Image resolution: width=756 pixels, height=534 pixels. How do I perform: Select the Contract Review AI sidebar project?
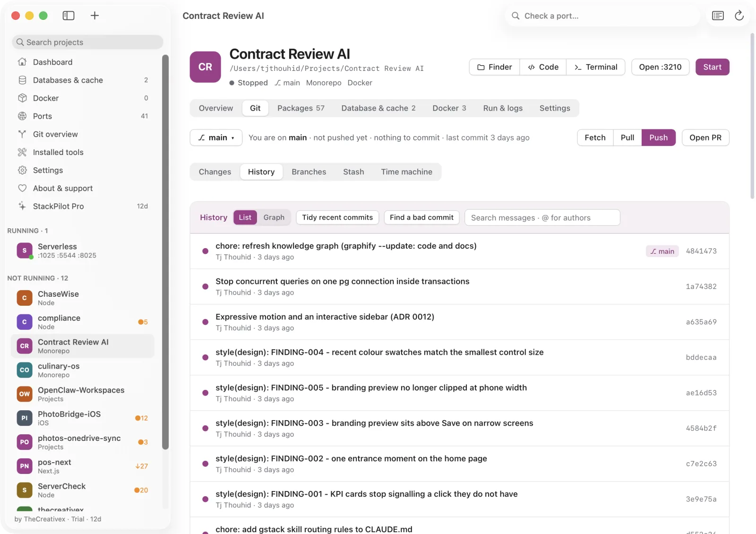click(x=83, y=346)
